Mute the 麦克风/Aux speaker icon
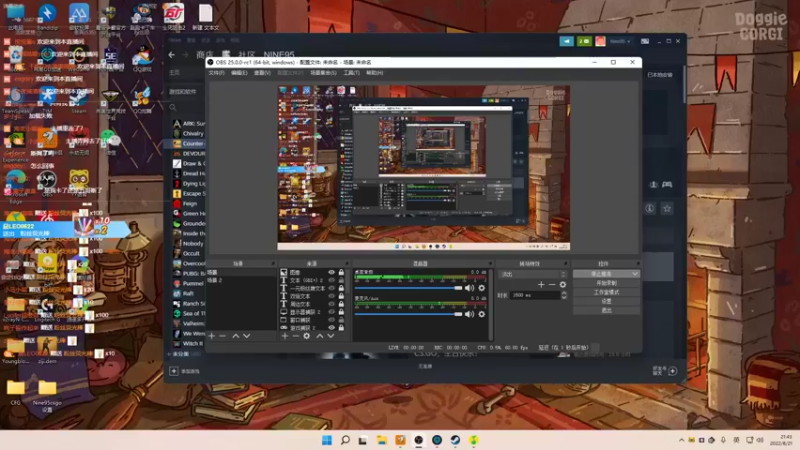 coord(469,314)
